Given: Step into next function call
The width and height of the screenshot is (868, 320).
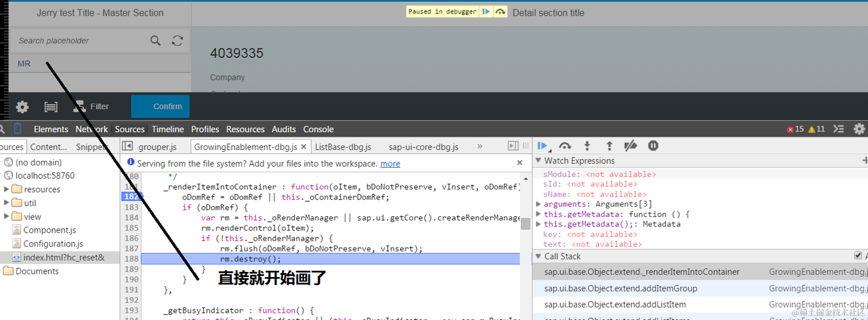Looking at the screenshot, I should pos(587,146).
